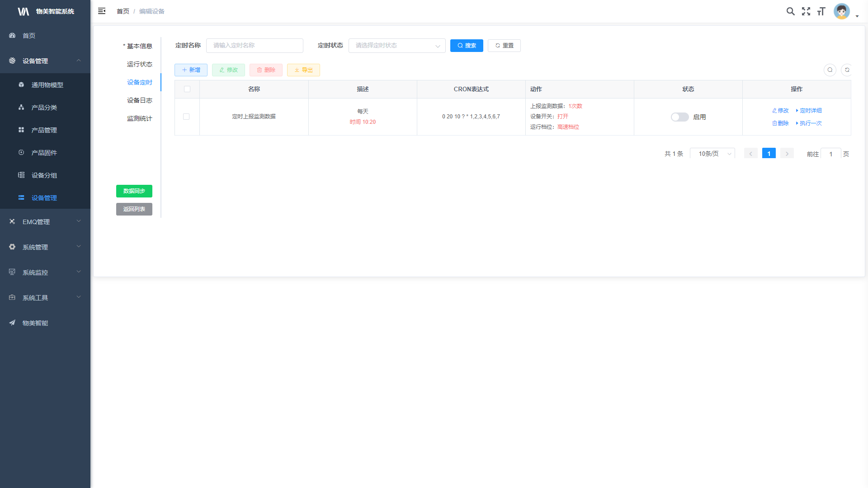Viewport: 868px width, 488px height.
Task: Open the header search magnifier icon
Action: pyautogui.click(x=790, y=11)
